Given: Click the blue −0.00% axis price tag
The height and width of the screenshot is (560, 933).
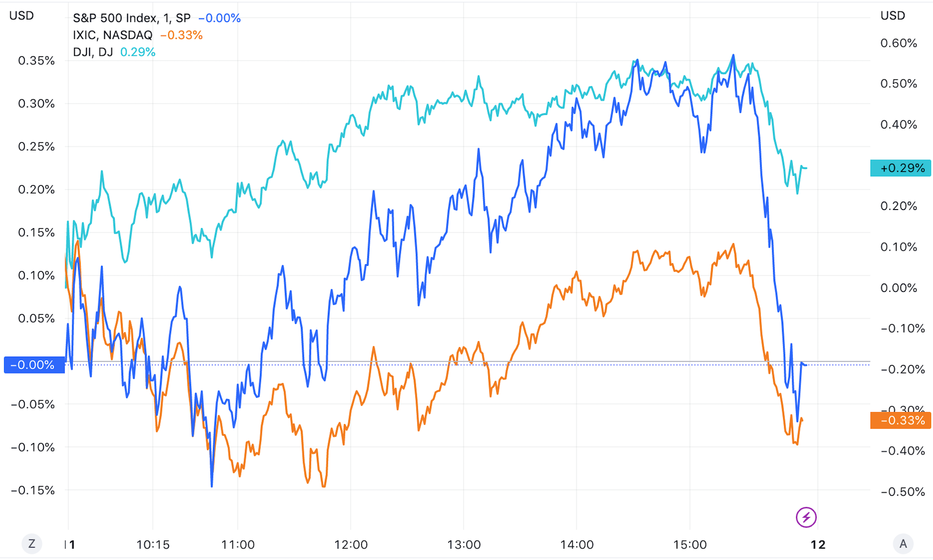Looking at the screenshot, I should point(34,365).
